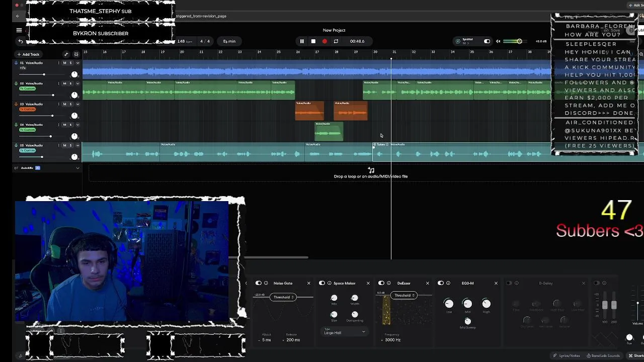Image resolution: width=644 pixels, height=362 pixels.
Task: Click bar 31 on the timeline ruler
Action: click(394, 52)
